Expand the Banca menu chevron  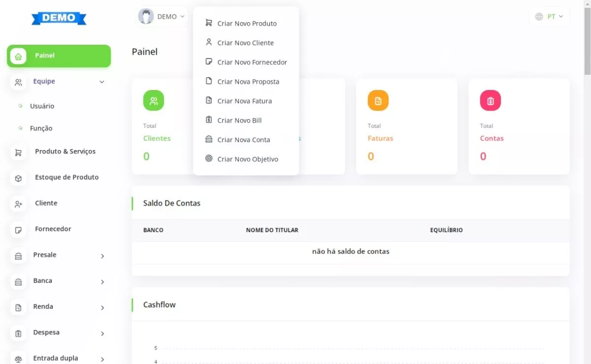point(102,282)
